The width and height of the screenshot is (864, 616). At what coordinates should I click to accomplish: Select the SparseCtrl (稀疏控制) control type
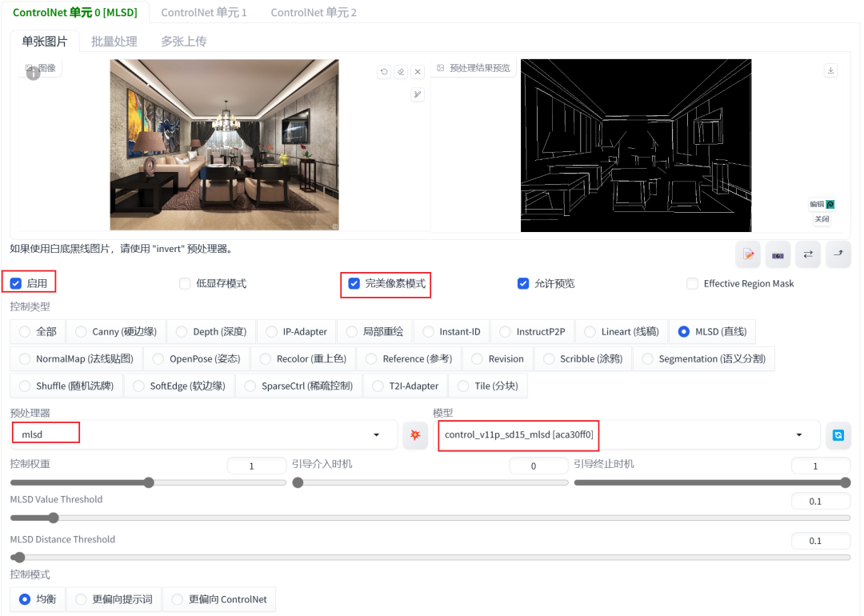(x=298, y=386)
